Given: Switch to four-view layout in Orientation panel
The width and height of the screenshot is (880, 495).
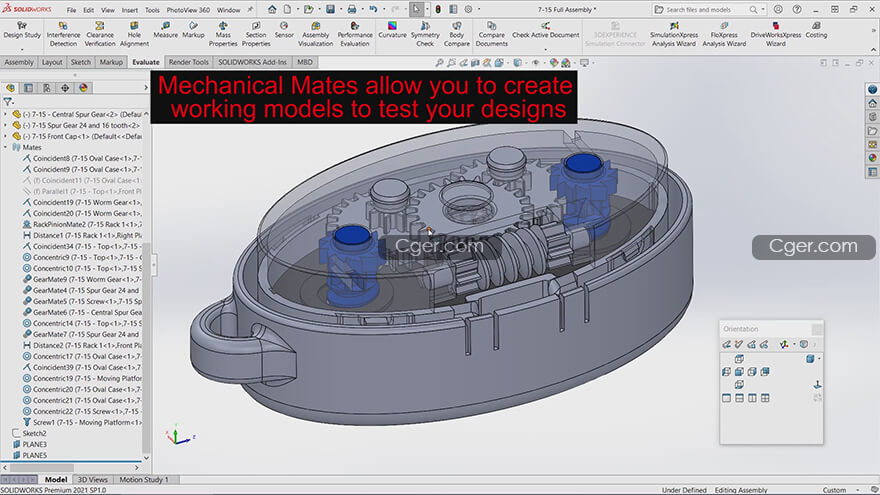Looking at the screenshot, I should pos(765,398).
